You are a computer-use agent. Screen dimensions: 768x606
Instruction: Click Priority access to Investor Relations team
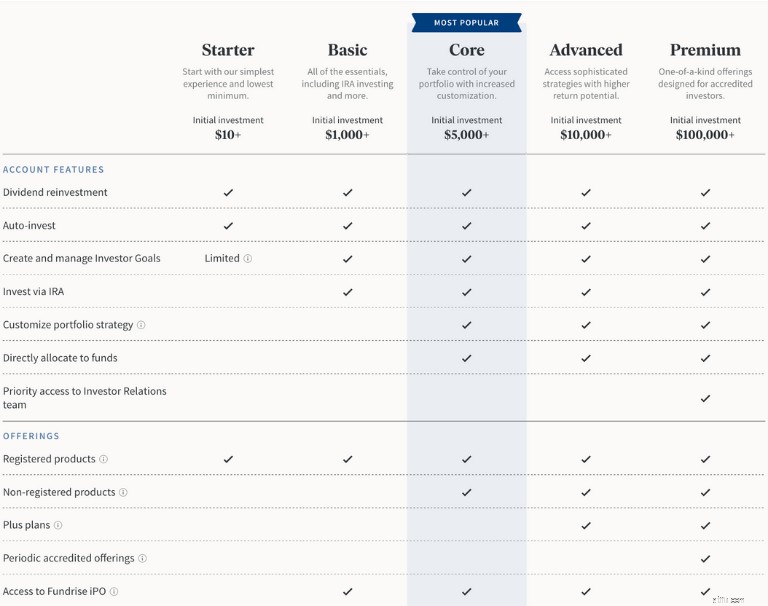(x=85, y=398)
